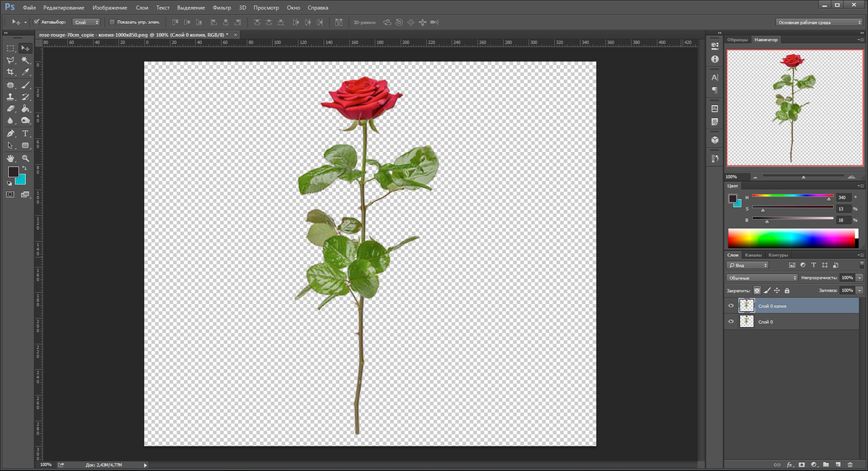Image resolution: width=868 pixels, height=471 pixels.
Task: Switch to the Контуры tab
Action: point(778,255)
